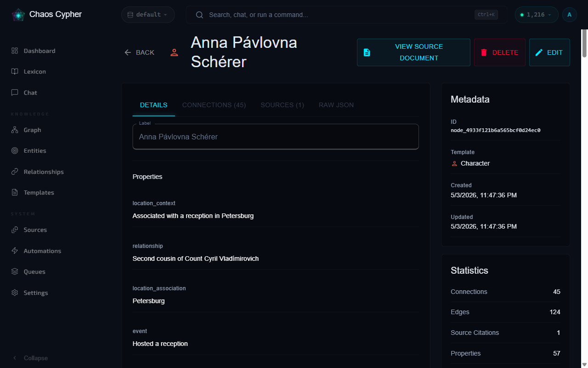The height and width of the screenshot is (368, 588).
Task: Click the Updated date value
Action: coord(484,226)
